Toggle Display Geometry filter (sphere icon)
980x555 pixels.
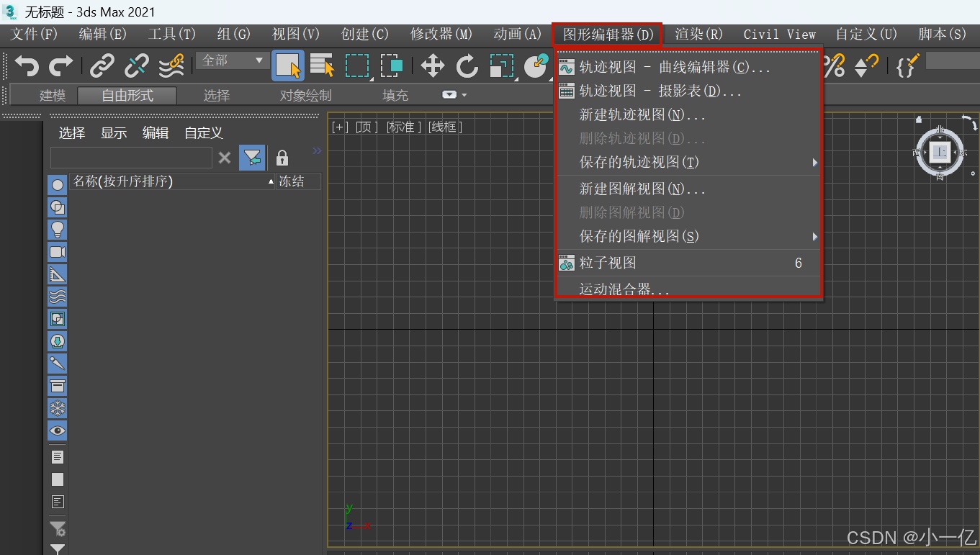[x=58, y=185]
